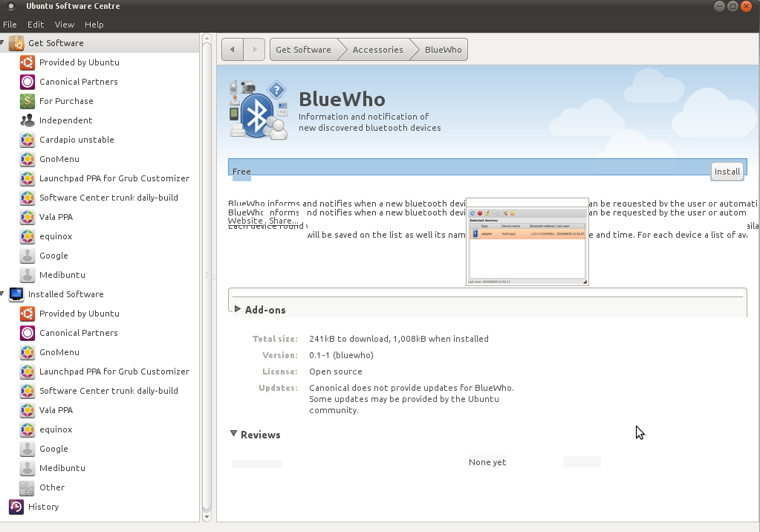Screen dimensions: 760x532
Task: Click the Cardapio unstable PPA icon
Action: pyautogui.click(x=27, y=140)
